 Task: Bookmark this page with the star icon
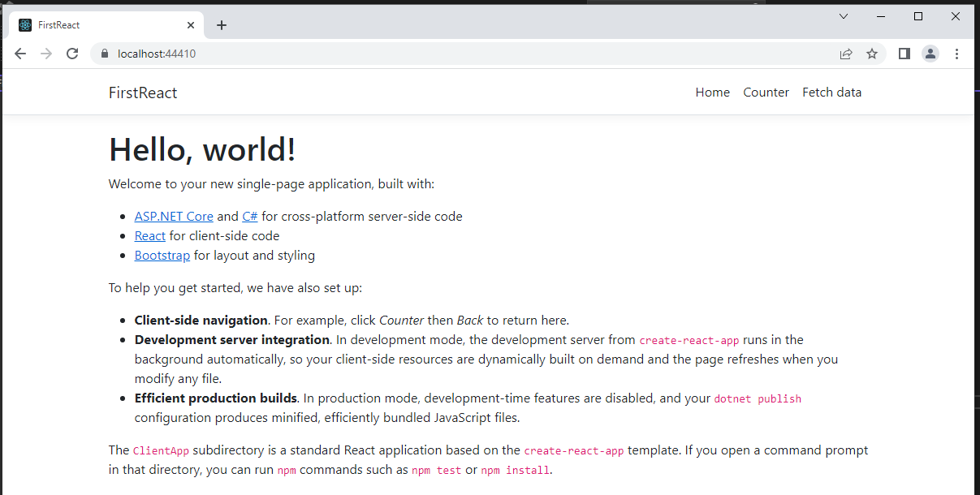872,54
